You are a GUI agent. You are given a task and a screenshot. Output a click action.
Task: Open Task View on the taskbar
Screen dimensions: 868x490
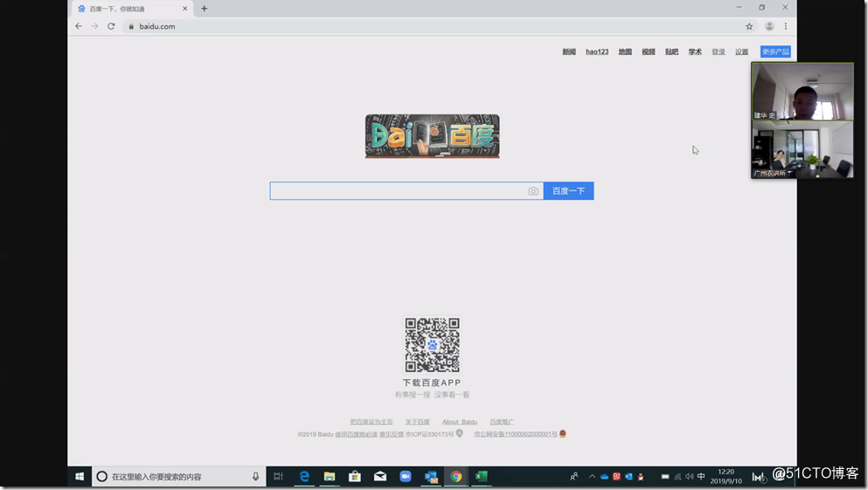[x=279, y=476]
